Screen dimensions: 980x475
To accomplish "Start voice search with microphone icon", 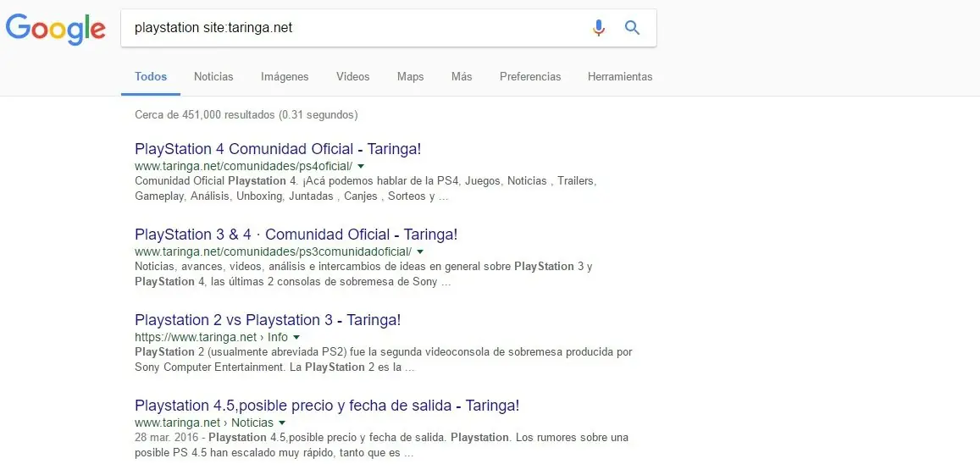I will 599,27.
